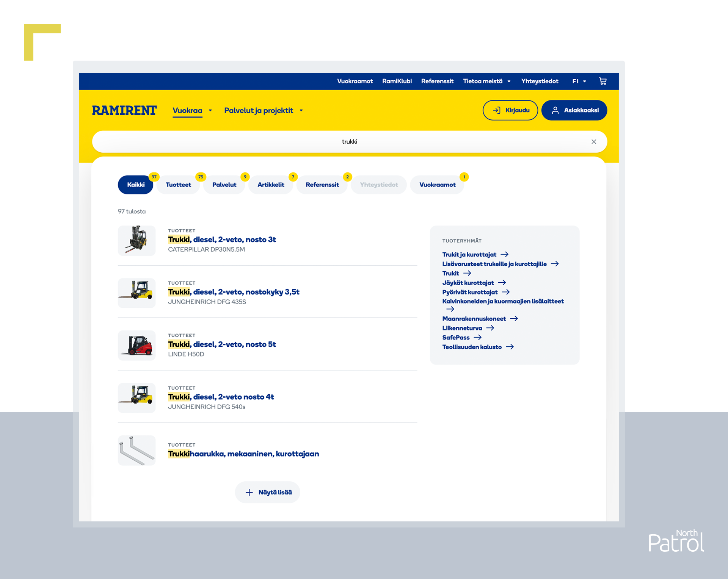Open the Trukit ja kurottajat group link
728x579 pixels.
coord(469,254)
